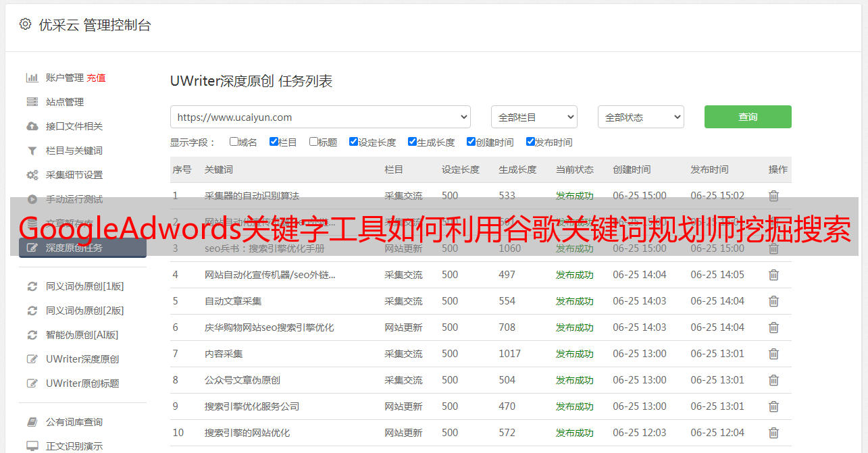Click refresh icon for 智能伪原创[AI版]
This screenshot has width=868, height=453.
point(32,335)
